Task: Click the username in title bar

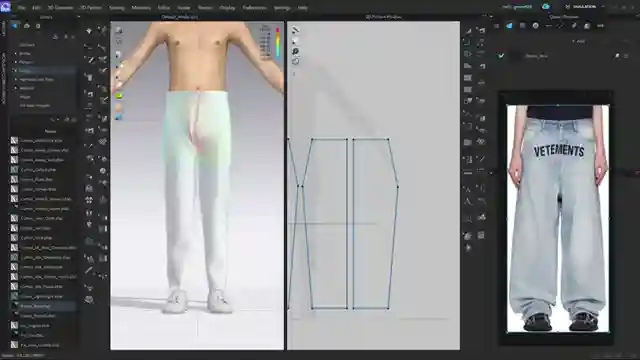Action: pos(517,7)
